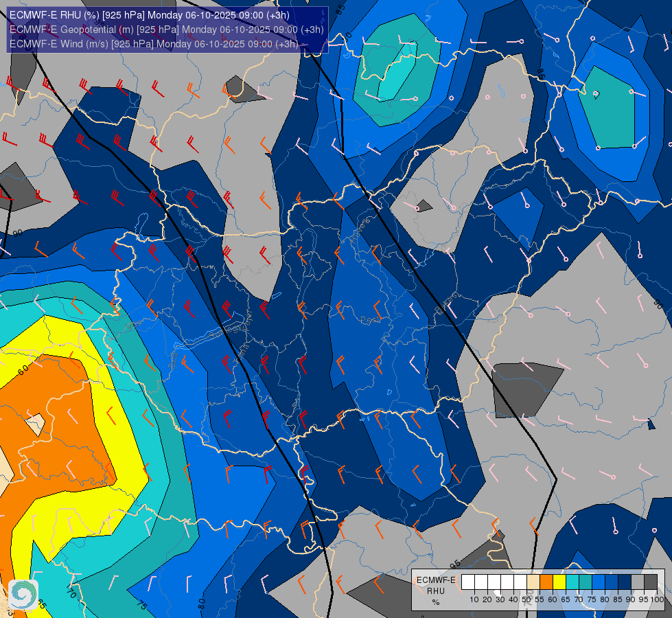672x618 pixels.
Task: Click the 95 contour label above the legend
Action: (x=455, y=564)
